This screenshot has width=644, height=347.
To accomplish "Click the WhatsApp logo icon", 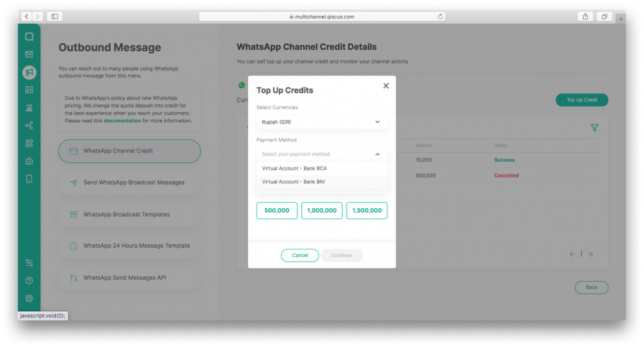I will pos(242,85).
